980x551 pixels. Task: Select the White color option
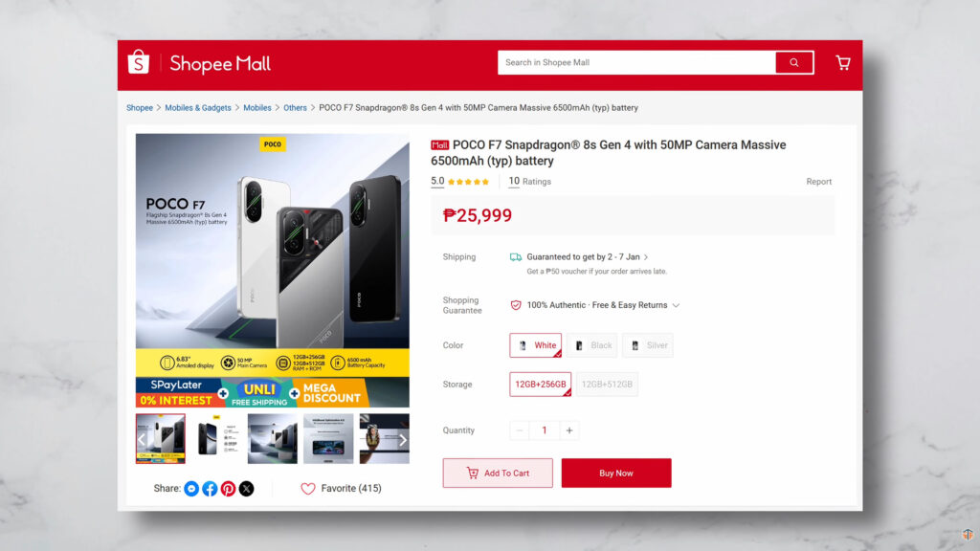coord(536,345)
